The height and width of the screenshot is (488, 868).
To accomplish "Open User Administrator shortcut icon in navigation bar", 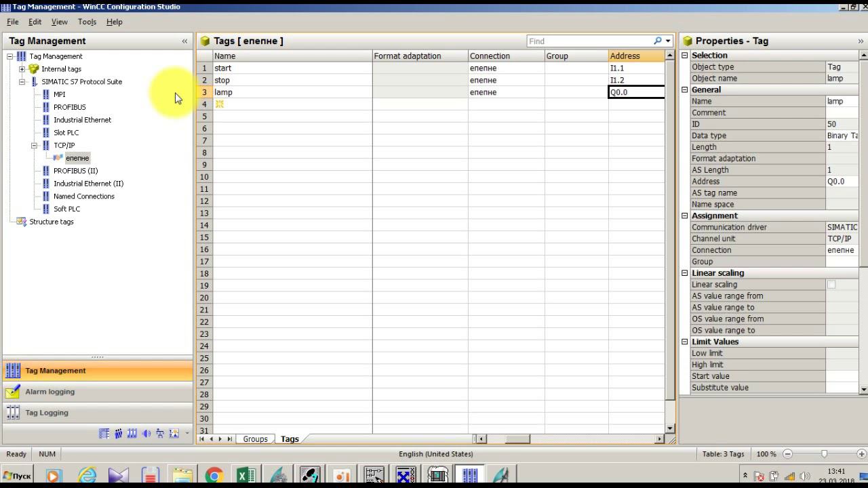I will tap(118, 434).
